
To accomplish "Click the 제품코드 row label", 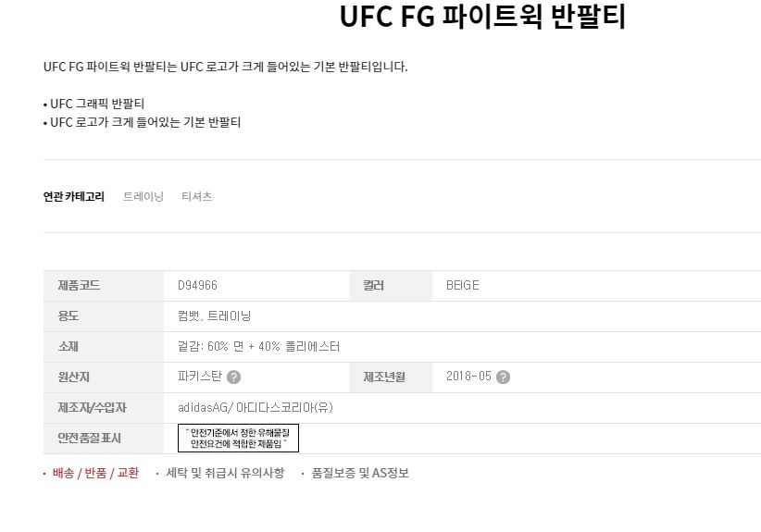I will pos(79,286).
